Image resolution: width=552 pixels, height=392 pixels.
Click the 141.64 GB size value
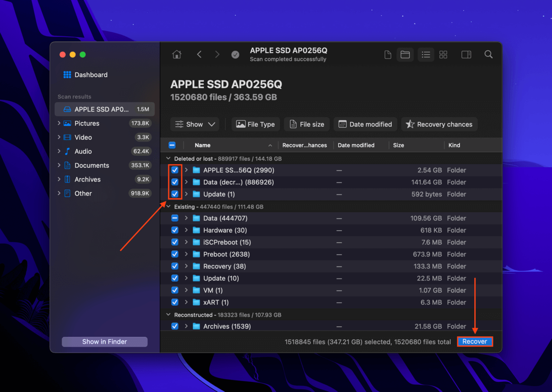tap(426, 182)
